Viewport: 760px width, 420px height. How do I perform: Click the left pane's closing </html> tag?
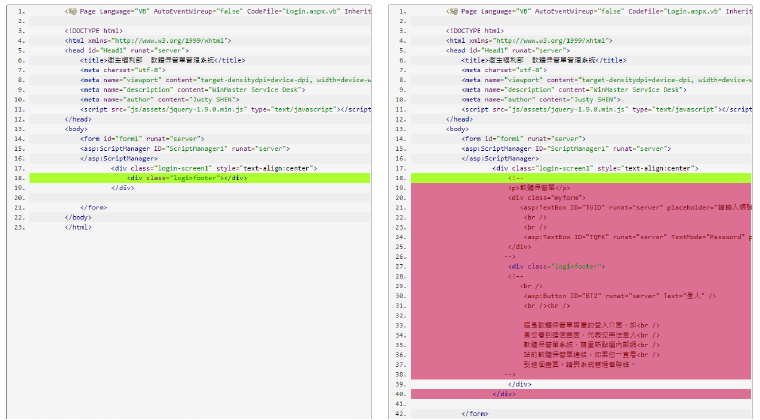[78, 227]
